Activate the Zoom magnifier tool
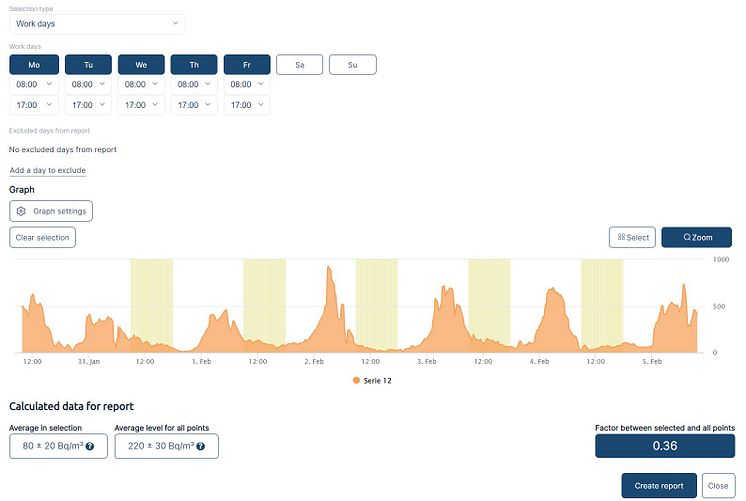The image size is (746, 501). click(696, 237)
